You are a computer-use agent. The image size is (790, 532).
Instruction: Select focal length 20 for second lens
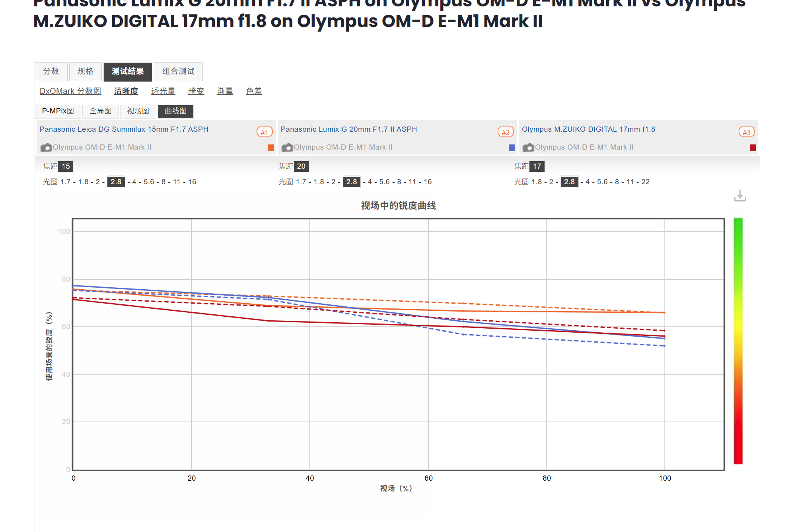tap(302, 166)
